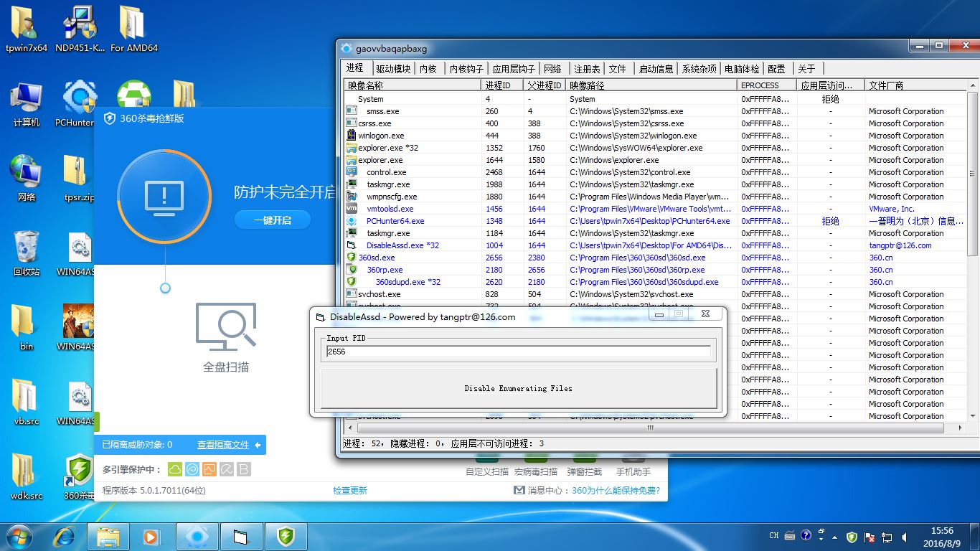The image size is (980, 551).
Task: Click 一键开启 button in 360杀毒
Action: (273, 220)
